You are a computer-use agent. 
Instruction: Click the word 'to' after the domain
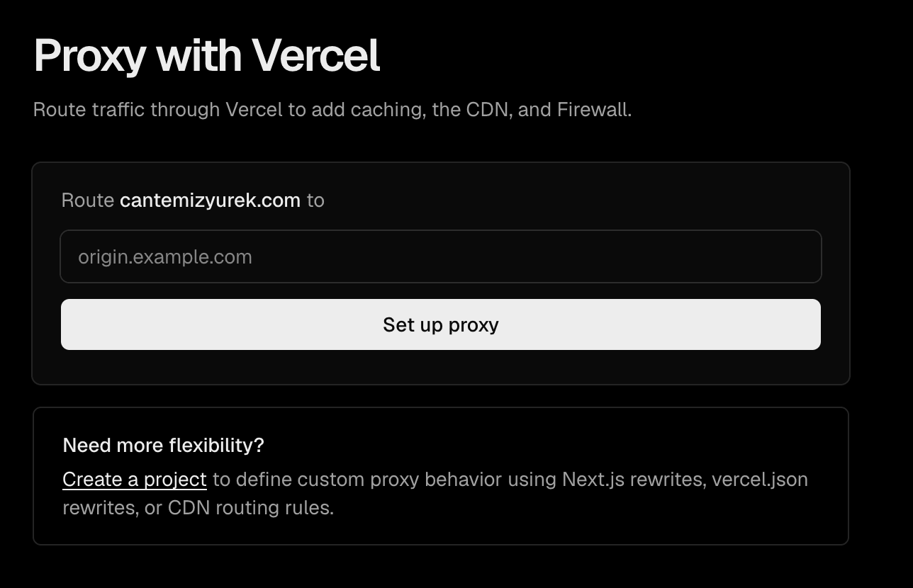pos(315,200)
